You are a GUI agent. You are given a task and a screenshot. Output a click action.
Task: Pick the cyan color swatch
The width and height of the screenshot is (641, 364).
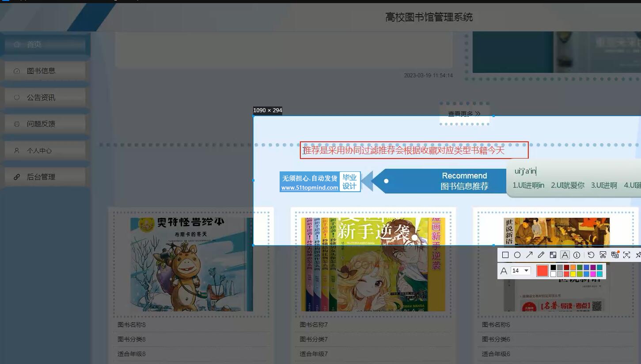coord(599,274)
